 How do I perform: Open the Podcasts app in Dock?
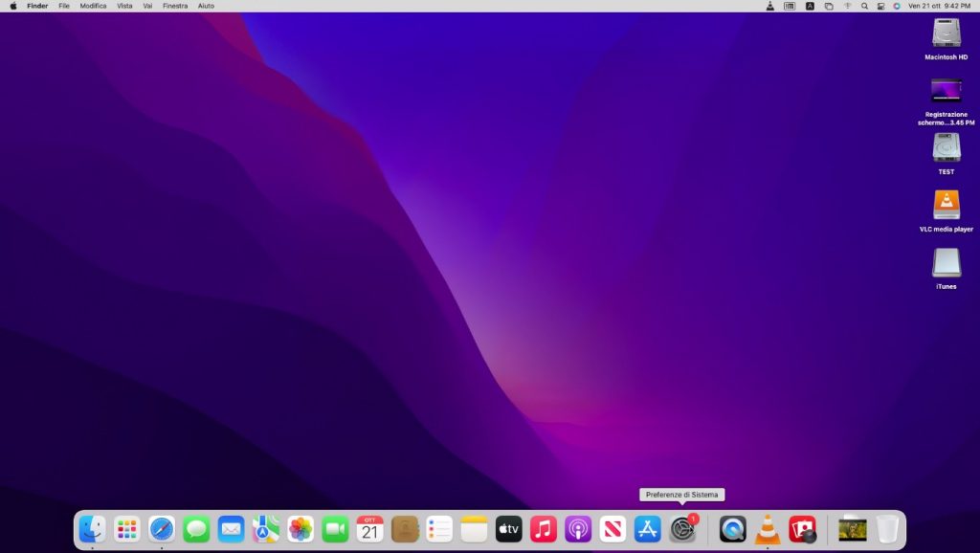578,528
